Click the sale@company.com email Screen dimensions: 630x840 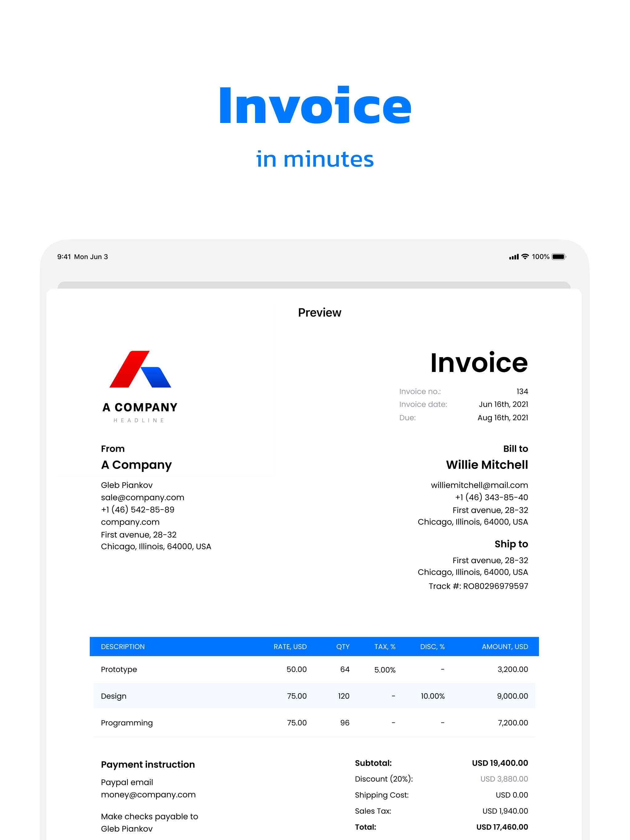pyautogui.click(x=142, y=497)
